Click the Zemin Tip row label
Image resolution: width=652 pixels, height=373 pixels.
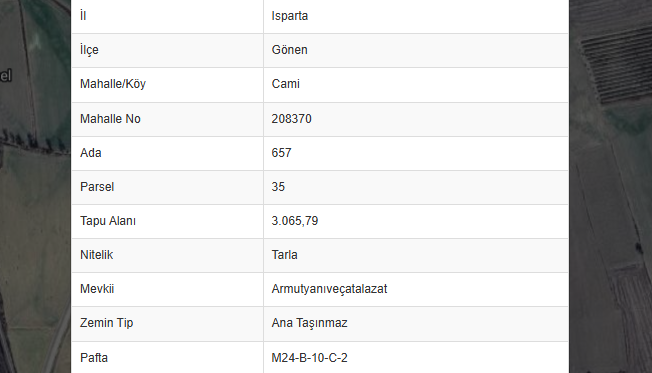coord(106,323)
